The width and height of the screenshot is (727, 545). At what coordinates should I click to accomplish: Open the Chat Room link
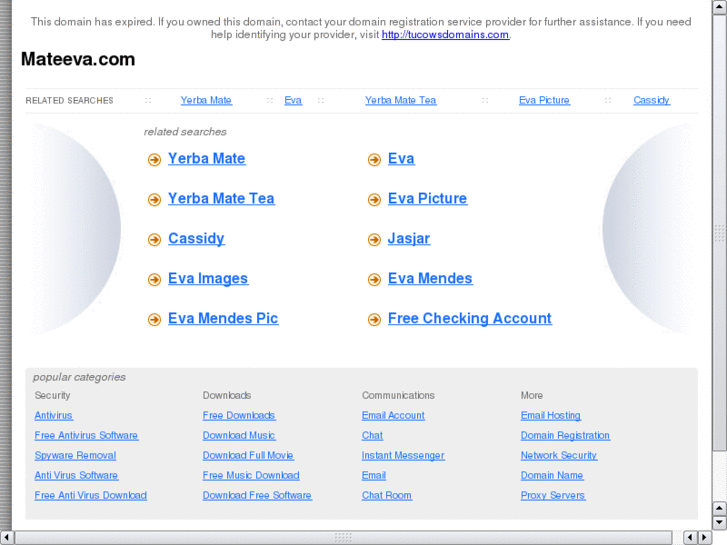[x=387, y=495]
